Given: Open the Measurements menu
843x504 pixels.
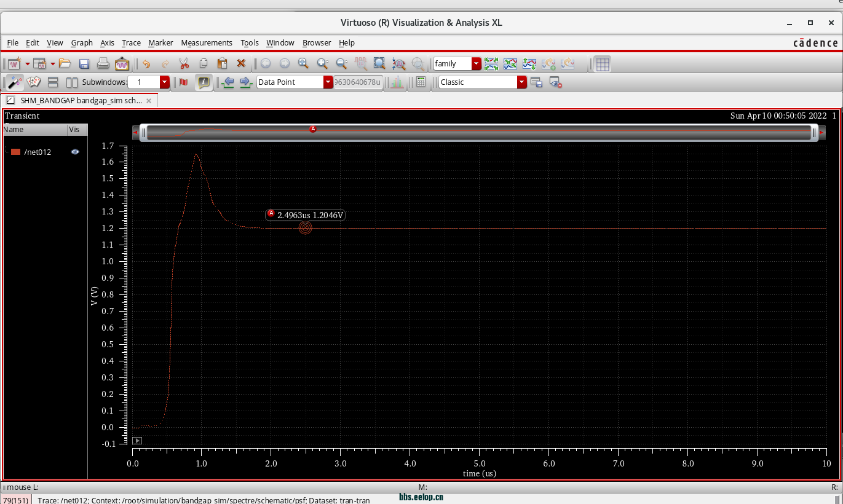Looking at the screenshot, I should click(207, 43).
